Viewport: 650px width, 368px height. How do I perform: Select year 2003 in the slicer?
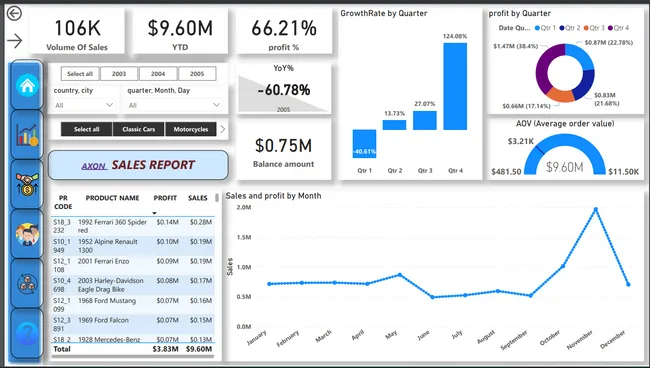coord(119,74)
